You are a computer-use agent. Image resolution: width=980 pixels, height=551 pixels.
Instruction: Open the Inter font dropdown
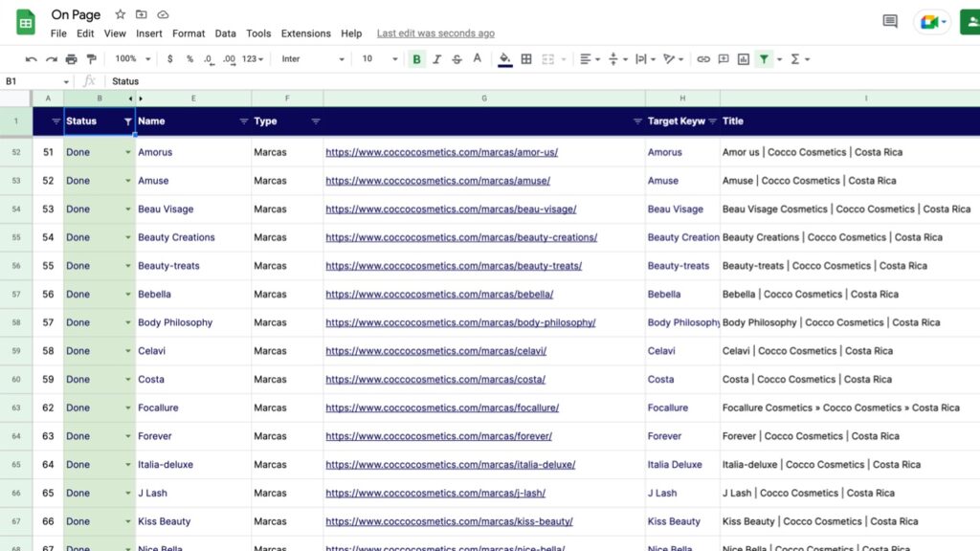[312, 59]
